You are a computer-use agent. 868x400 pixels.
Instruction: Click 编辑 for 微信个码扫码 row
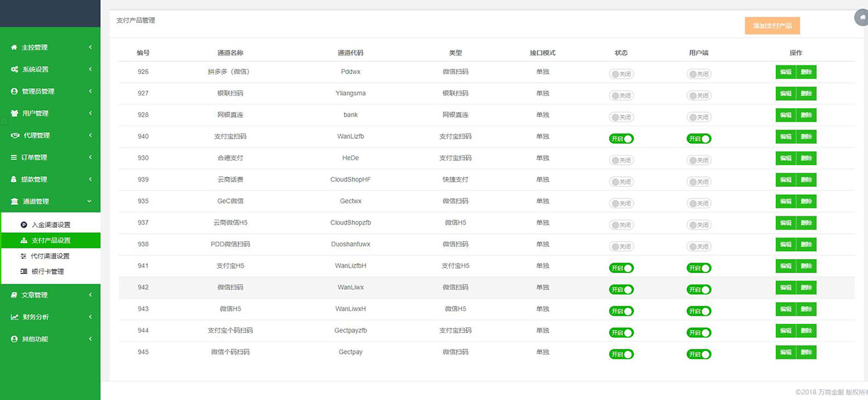point(786,352)
